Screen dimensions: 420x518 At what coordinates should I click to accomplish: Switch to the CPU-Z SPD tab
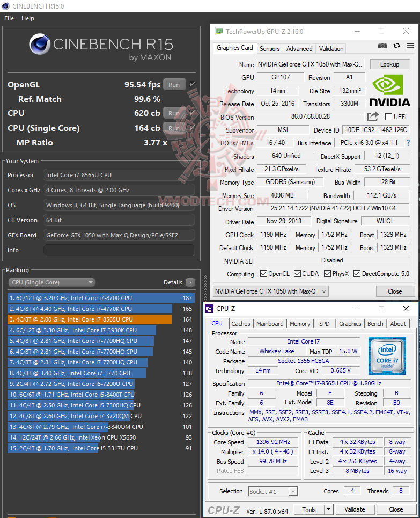[324, 324]
